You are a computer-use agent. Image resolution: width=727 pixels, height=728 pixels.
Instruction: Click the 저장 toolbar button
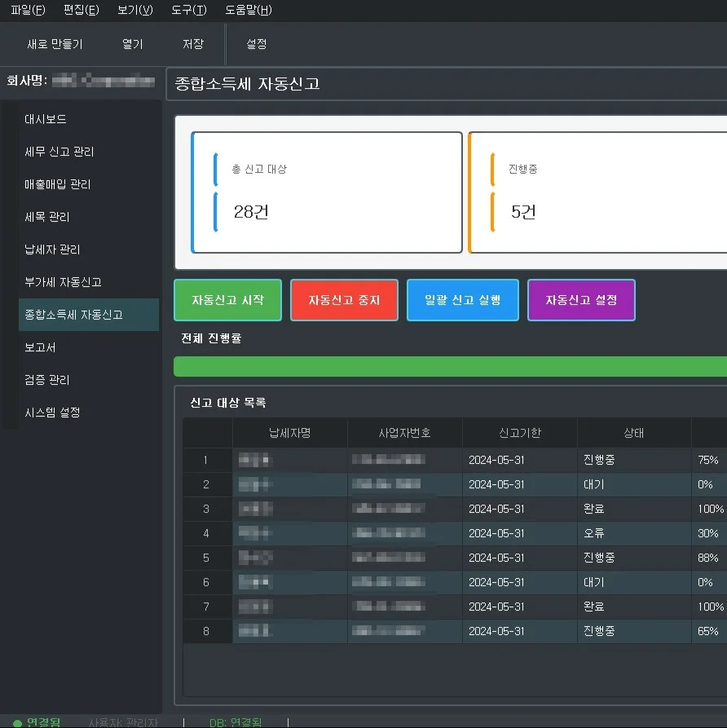pyautogui.click(x=193, y=45)
